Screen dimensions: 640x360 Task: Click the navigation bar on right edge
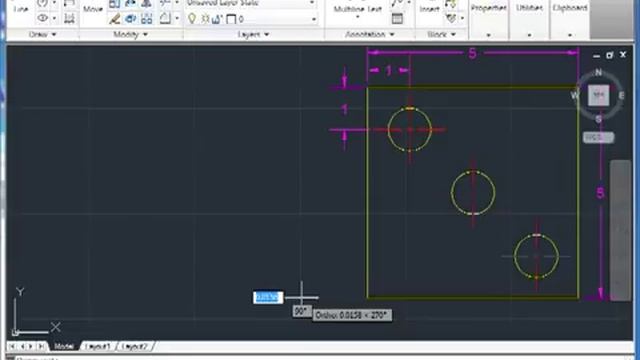click(620, 231)
